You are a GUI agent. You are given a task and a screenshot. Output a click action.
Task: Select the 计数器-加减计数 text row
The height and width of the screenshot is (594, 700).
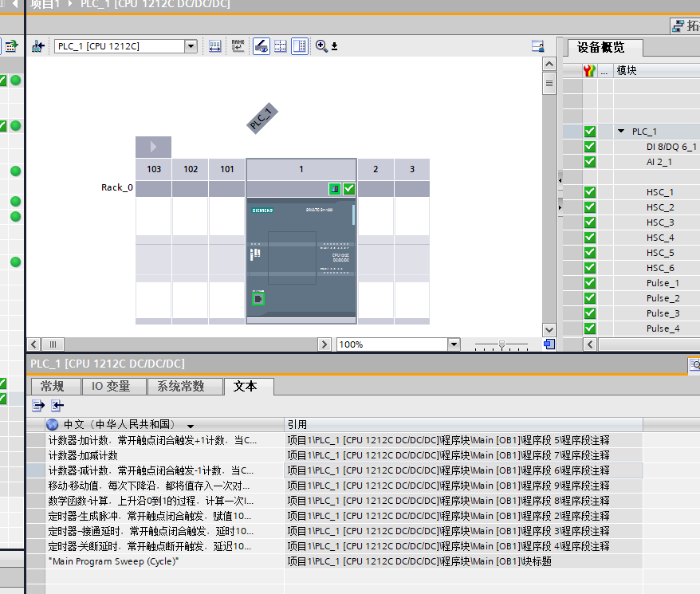(x=165, y=455)
